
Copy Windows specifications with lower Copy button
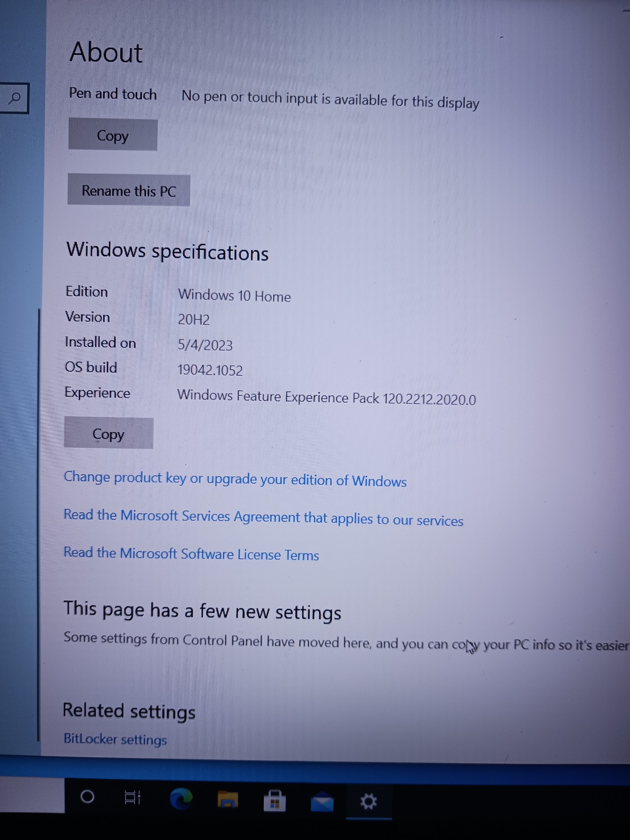click(x=109, y=434)
